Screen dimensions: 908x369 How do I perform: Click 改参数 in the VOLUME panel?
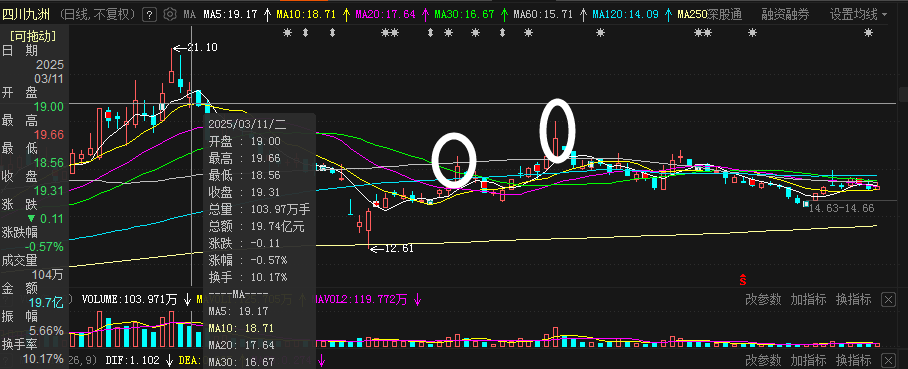tap(763, 299)
